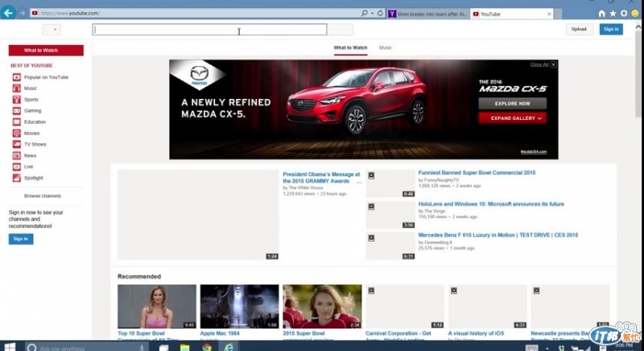The image size is (644, 351).
Task: Click the Apple Mac 1984 thumbnail
Action: click(x=239, y=306)
